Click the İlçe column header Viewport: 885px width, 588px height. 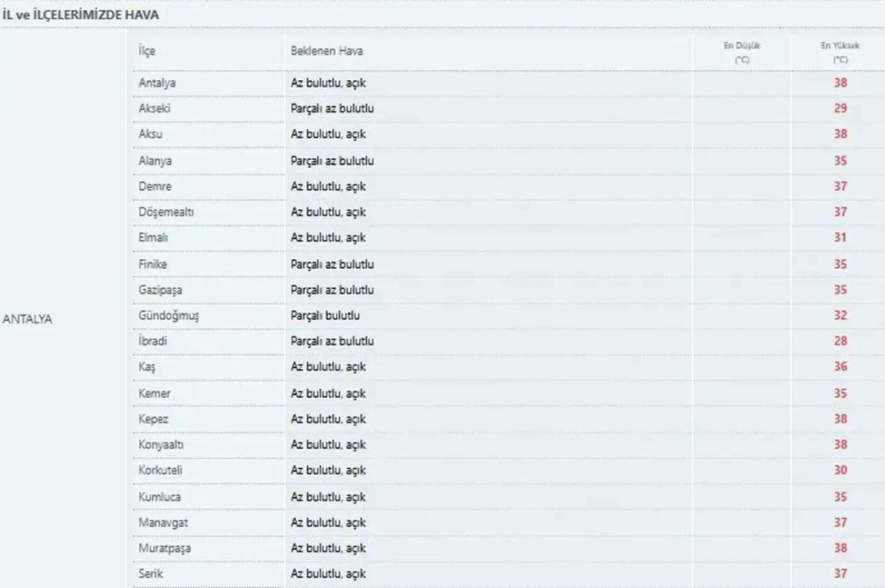pos(147,51)
